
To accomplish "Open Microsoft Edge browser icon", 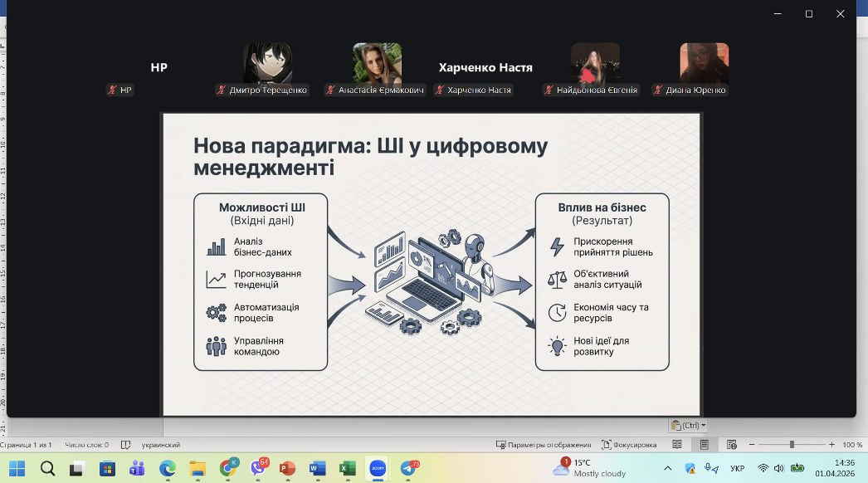I will [x=167, y=468].
